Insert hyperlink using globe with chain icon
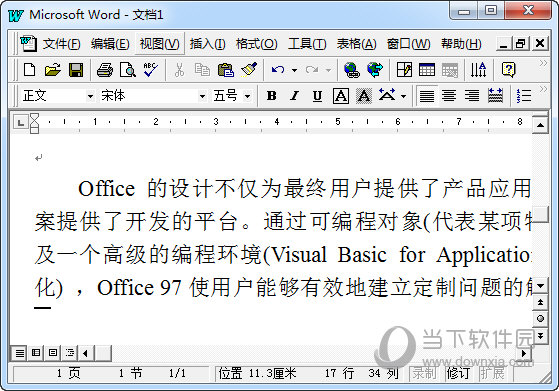The height and width of the screenshot is (391, 559). (352, 70)
